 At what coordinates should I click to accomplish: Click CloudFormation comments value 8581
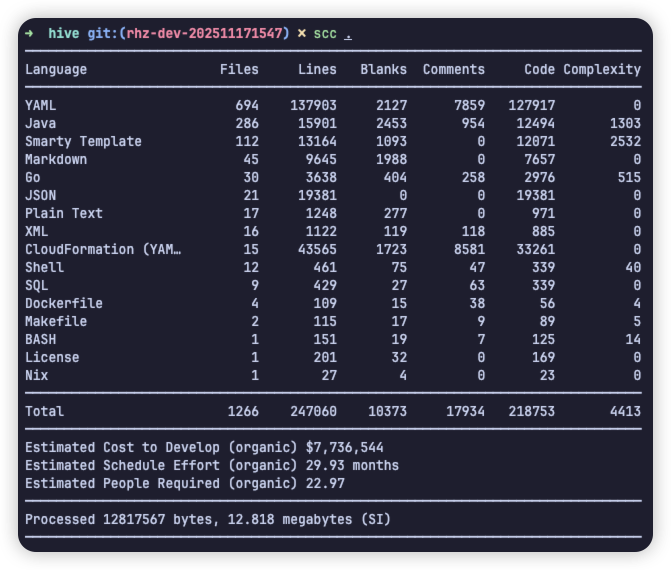click(469, 249)
